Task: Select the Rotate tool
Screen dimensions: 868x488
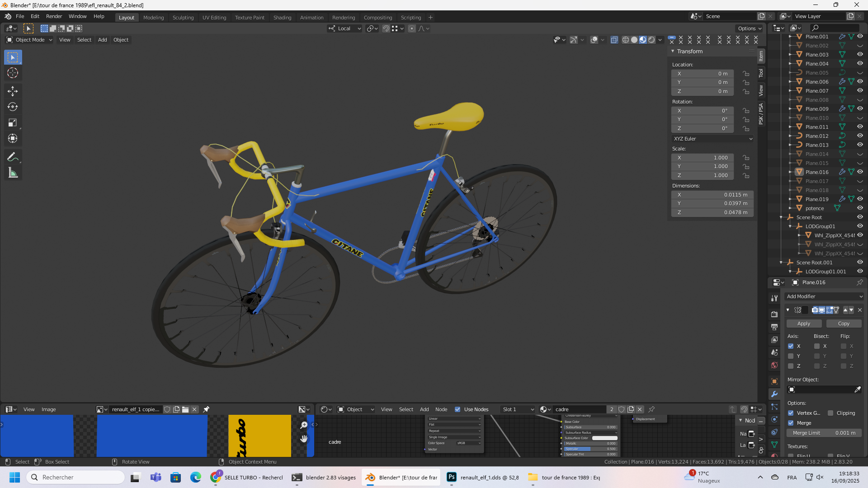Action: click(13, 107)
